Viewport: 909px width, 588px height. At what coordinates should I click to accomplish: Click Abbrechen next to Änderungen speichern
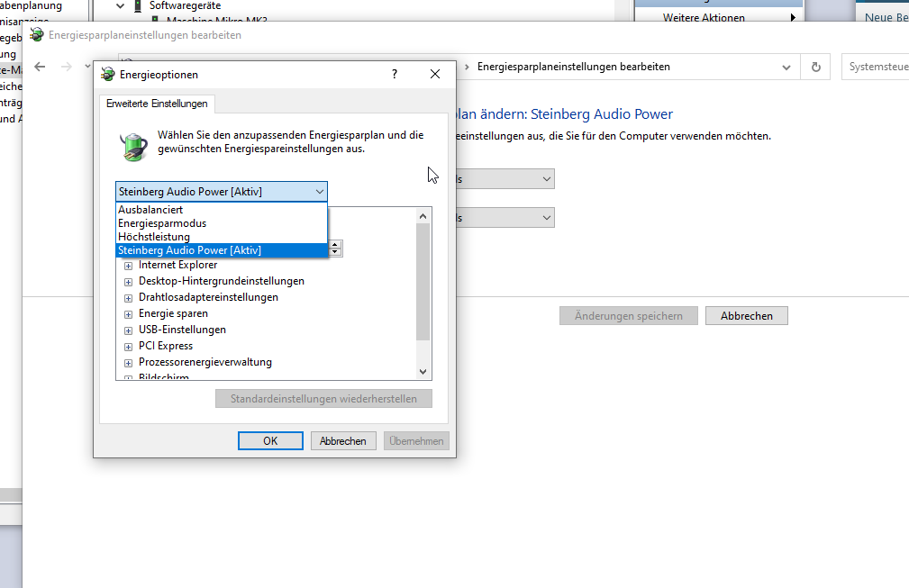tap(746, 316)
